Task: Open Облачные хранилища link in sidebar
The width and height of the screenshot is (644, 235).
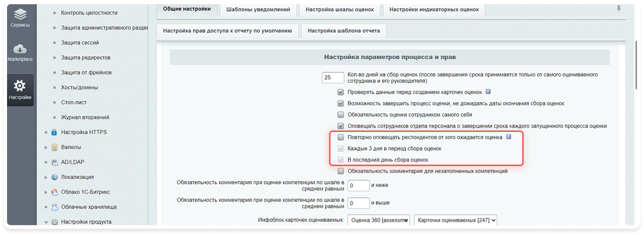Action: 89,207
